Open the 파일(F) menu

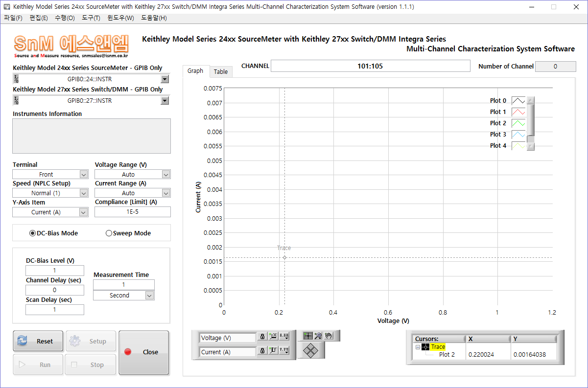pyautogui.click(x=13, y=18)
